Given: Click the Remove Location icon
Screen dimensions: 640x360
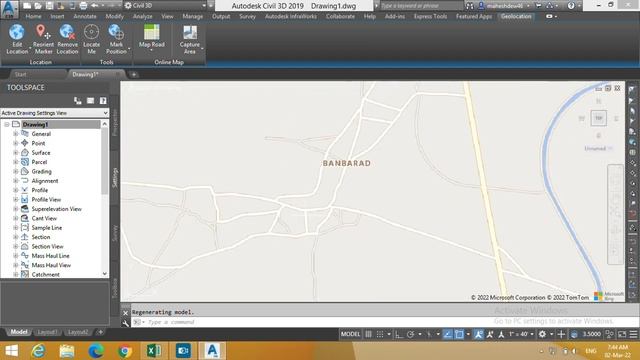Looking at the screenshot, I should 67,32.
